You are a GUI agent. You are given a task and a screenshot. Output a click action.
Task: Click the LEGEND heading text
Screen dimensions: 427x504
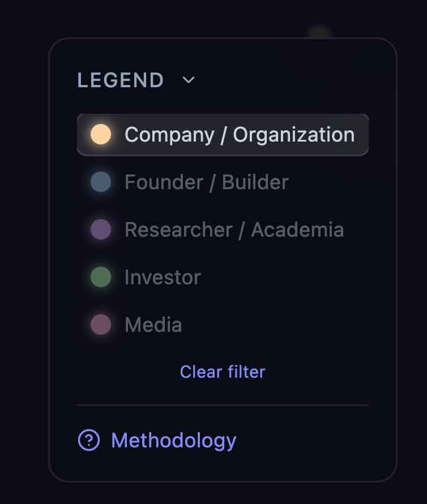click(x=120, y=80)
